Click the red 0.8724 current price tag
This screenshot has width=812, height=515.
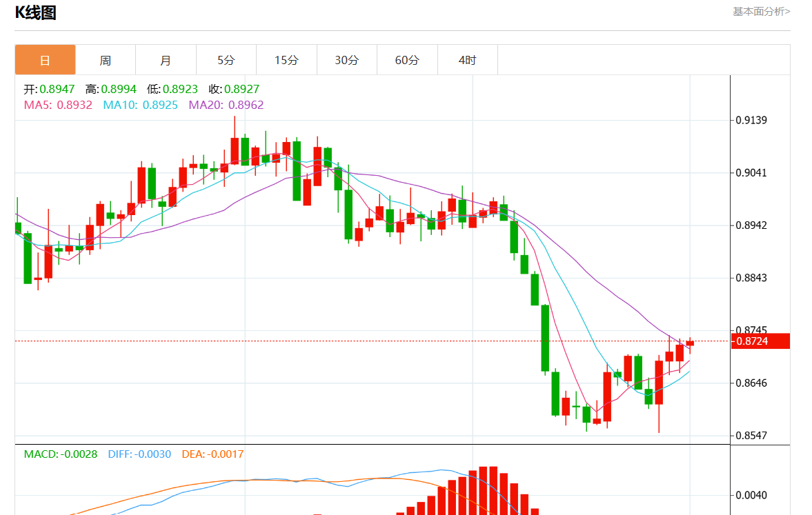[760, 341]
